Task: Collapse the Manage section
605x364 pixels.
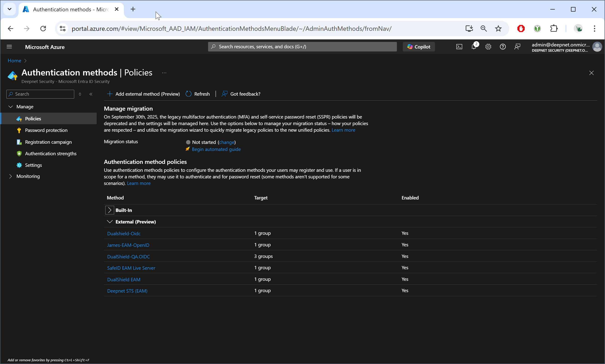Action: point(11,107)
